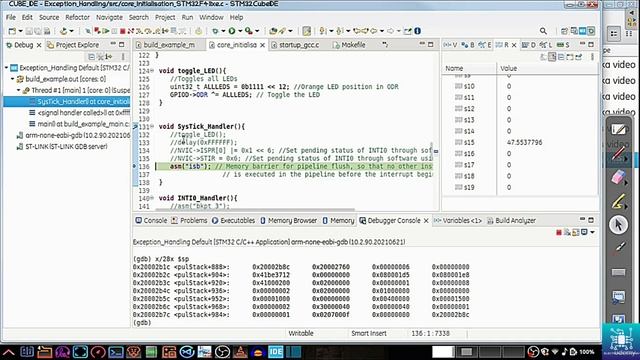Viewport: 640px width, 360px height.
Task: Open dropdown arrow beside Debug icon
Action: tap(223, 31)
